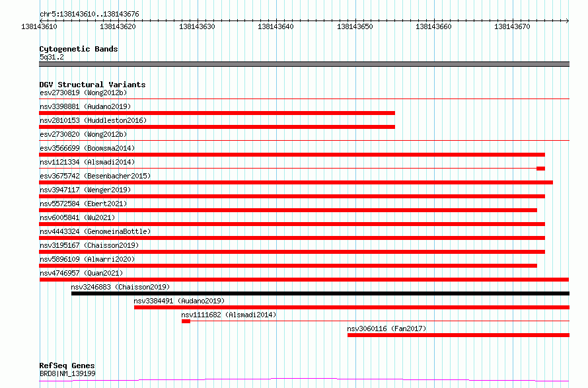
Task: Click the red bar of nsv3384491
Action: pos(351,307)
